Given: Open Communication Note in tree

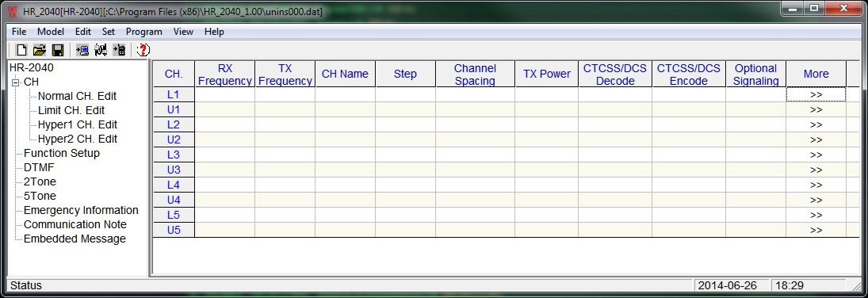Looking at the screenshot, I should tap(75, 224).
